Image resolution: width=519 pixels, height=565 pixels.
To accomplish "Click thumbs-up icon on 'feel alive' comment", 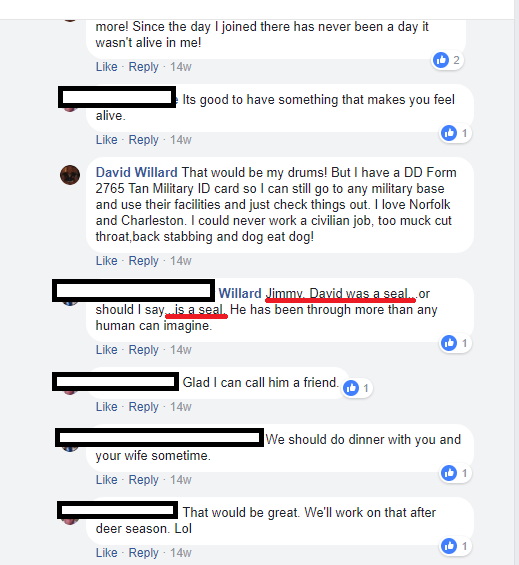I will click(x=449, y=133).
